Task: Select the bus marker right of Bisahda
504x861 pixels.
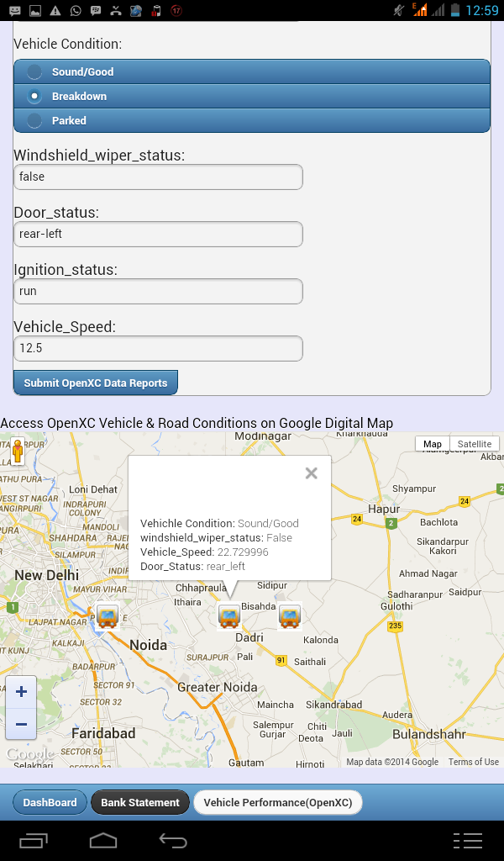Action: [x=289, y=616]
